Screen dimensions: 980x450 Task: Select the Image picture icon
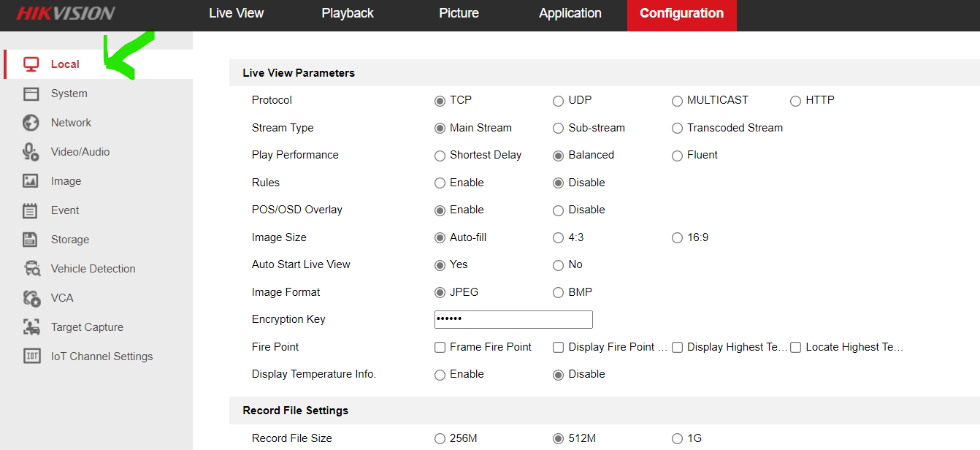tap(31, 181)
